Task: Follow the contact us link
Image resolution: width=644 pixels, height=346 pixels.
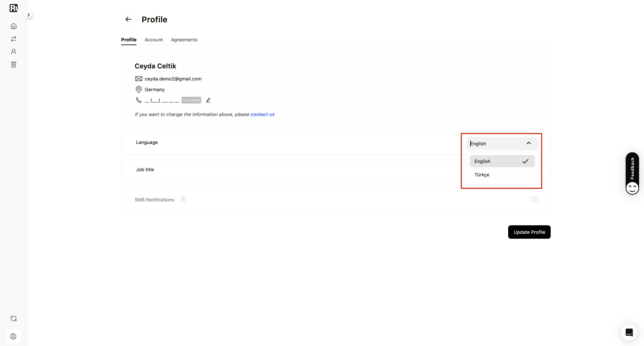Action: click(x=262, y=114)
